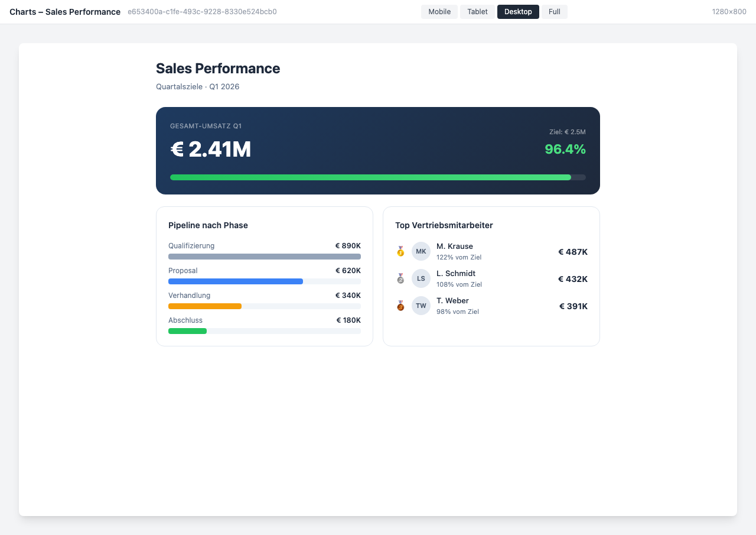Click the € 2.41M revenue figure
This screenshot has height=535, width=756.
coord(210,149)
